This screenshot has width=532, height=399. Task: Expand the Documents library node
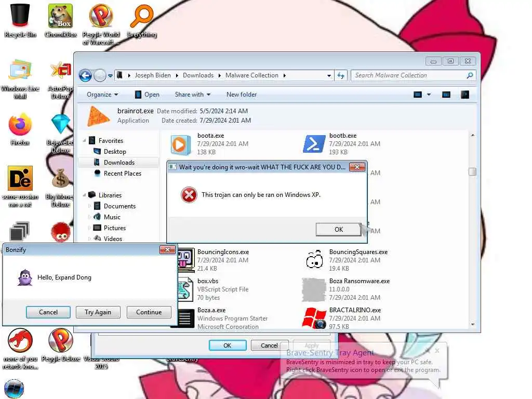click(x=89, y=206)
